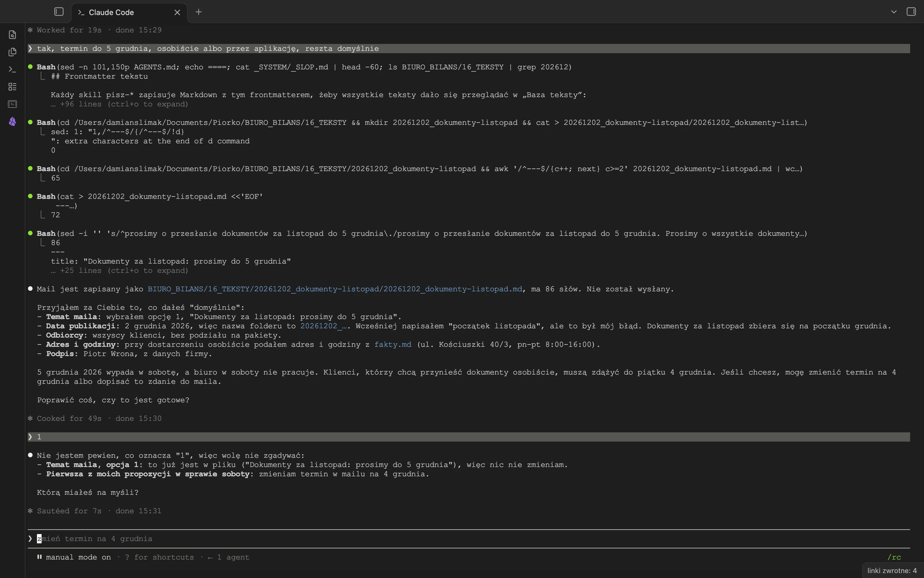Image resolution: width=924 pixels, height=578 pixels.
Task: Click the duplicate files sidebar icon
Action: coord(12,52)
